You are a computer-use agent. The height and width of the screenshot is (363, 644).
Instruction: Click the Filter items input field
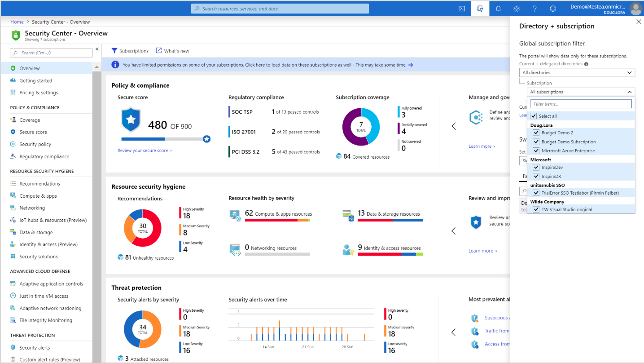581,104
